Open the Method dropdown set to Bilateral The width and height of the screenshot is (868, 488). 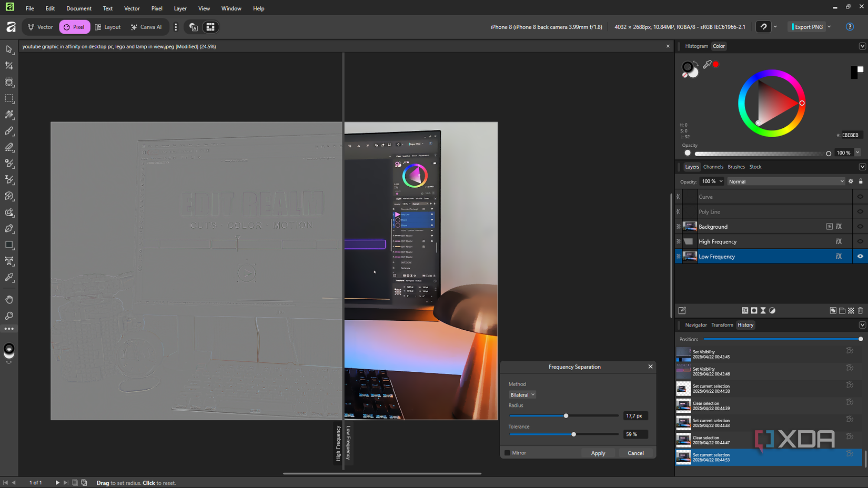(x=522, y=395)
